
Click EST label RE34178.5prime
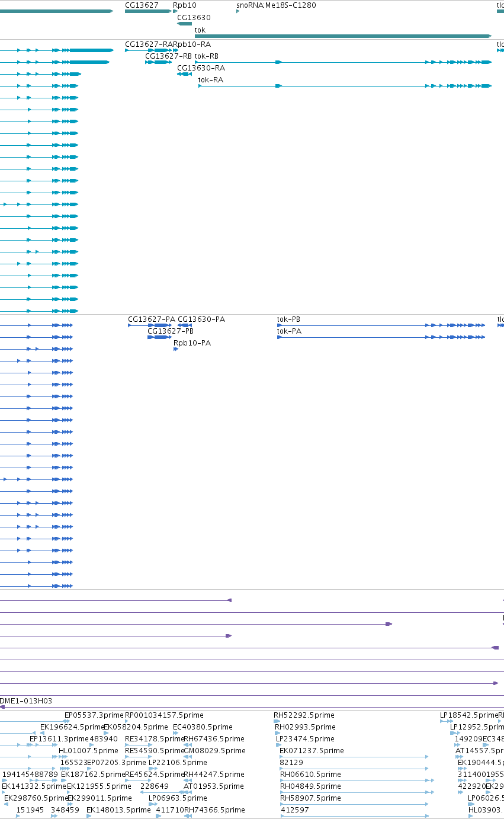(x=154, y=738)
